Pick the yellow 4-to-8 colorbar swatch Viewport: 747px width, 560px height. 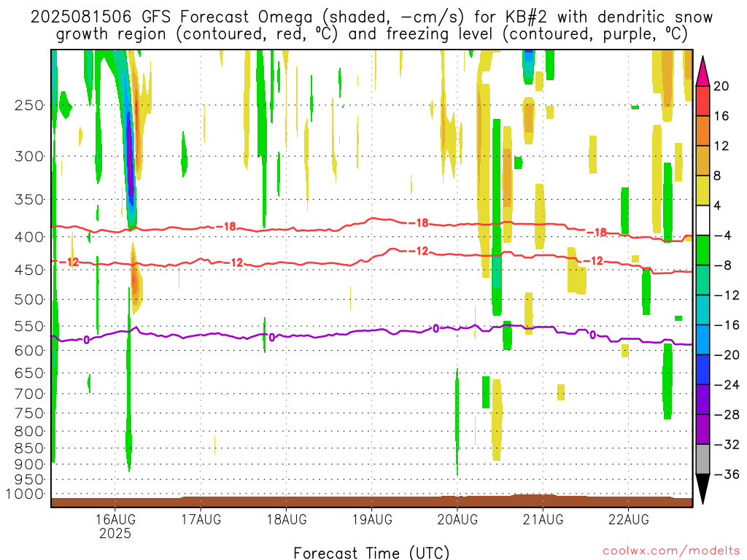coord(703,190)
